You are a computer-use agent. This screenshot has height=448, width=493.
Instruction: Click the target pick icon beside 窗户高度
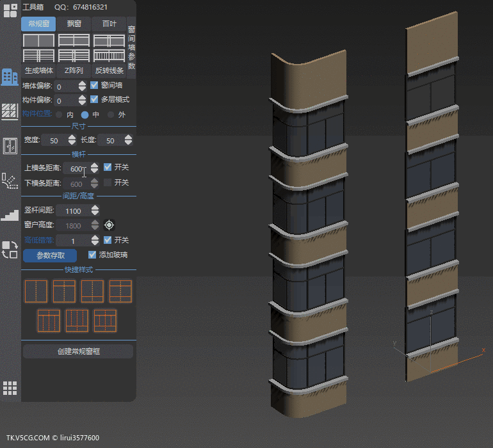tap(109, 225)
